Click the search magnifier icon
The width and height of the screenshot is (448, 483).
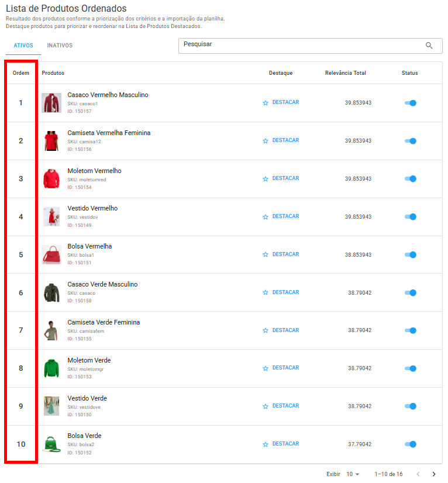click(429, 46)
